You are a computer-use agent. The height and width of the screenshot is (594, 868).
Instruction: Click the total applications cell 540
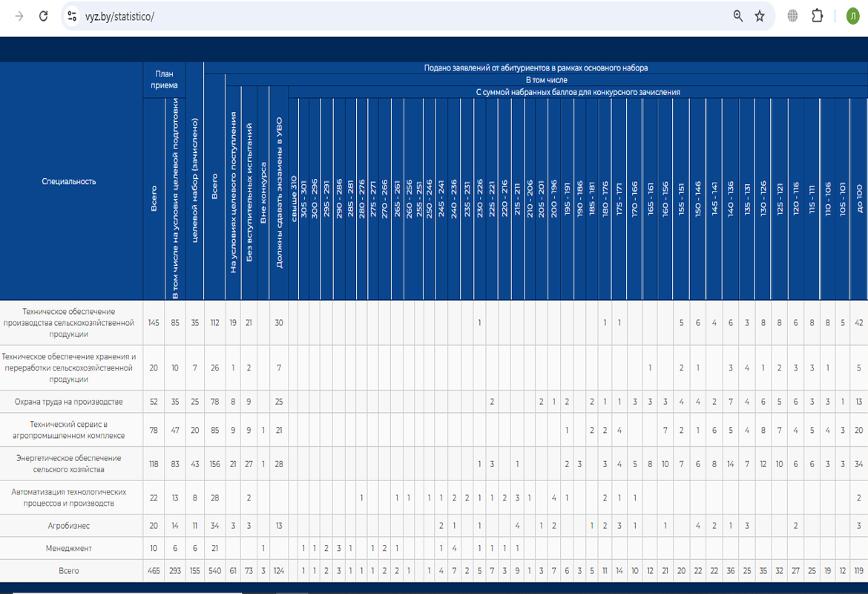tap(214, 571)
